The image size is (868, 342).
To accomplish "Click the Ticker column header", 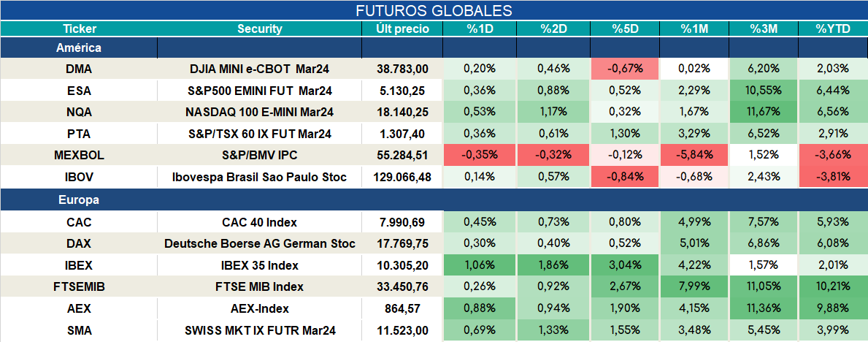I will (79, 28).
